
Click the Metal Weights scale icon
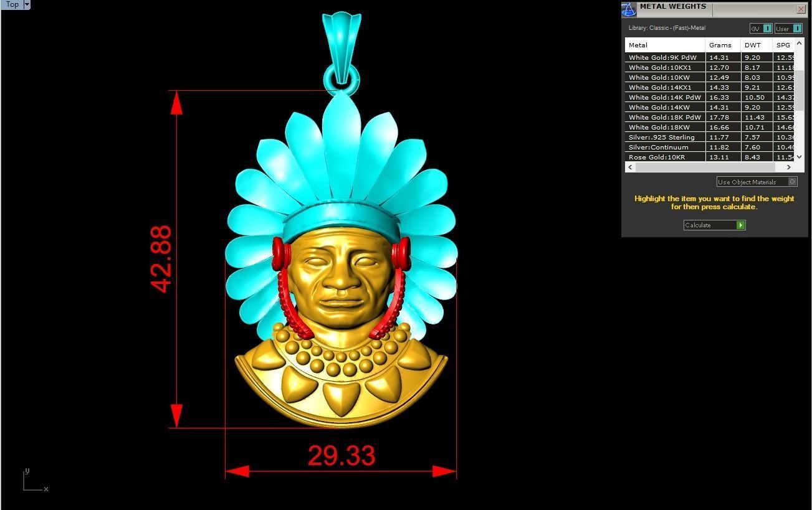pyautogui.click(x=628, y=9)
